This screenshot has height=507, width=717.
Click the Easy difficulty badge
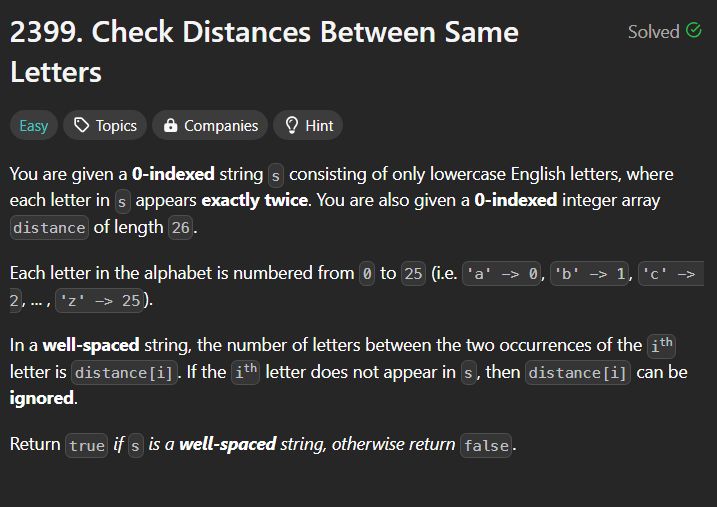point(34,125)
